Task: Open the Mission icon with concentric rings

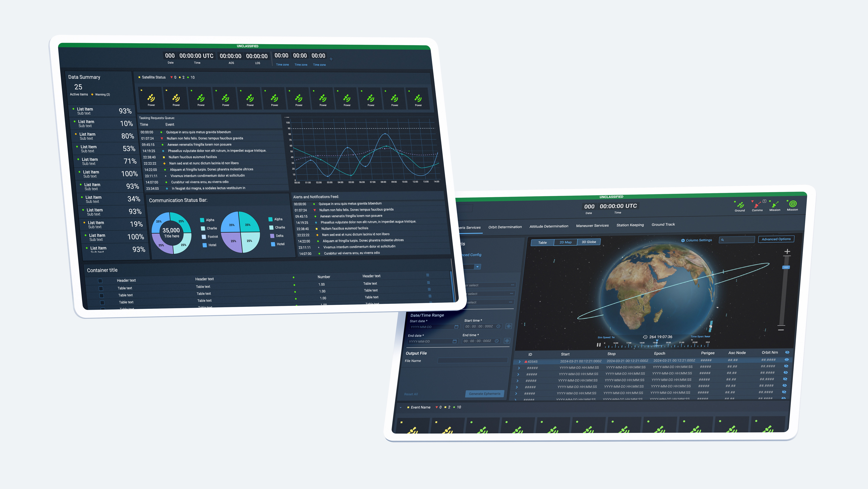Action: pos(793,204)
